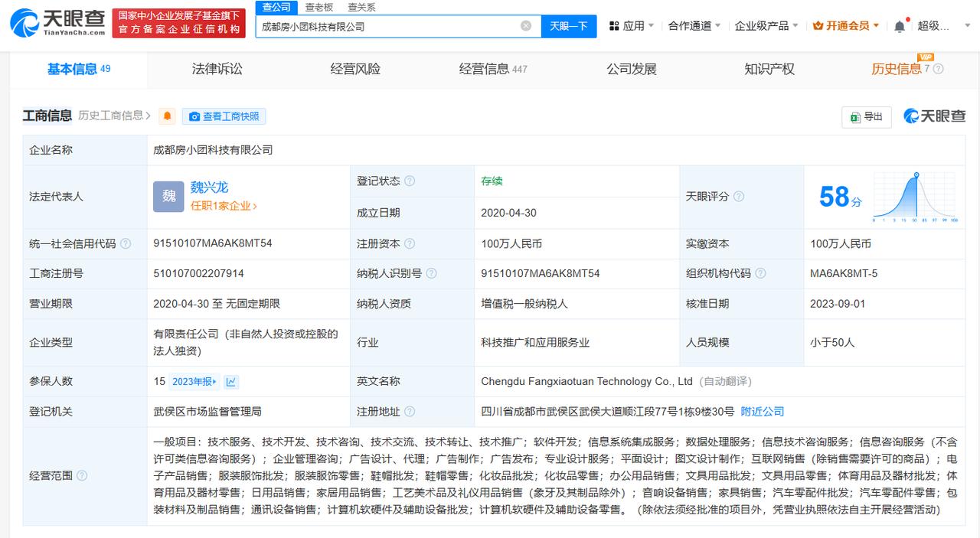Expand 任职1家企业 link
Image resolution: width=980 pixels, height=538 pixels.
pos(224,206)
